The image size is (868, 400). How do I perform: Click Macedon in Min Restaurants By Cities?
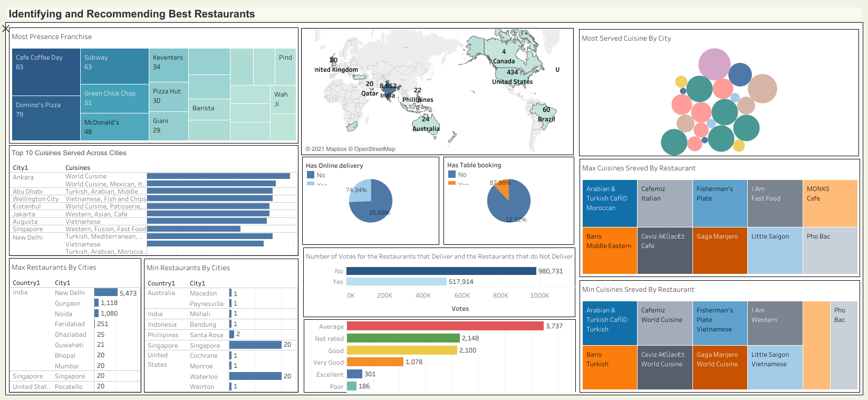pyautogui.click(x=203, y=293)
